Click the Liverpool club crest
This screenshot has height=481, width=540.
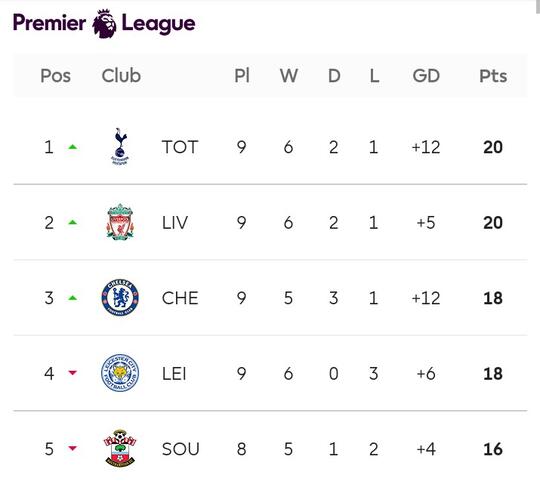[x=120, y=222]
